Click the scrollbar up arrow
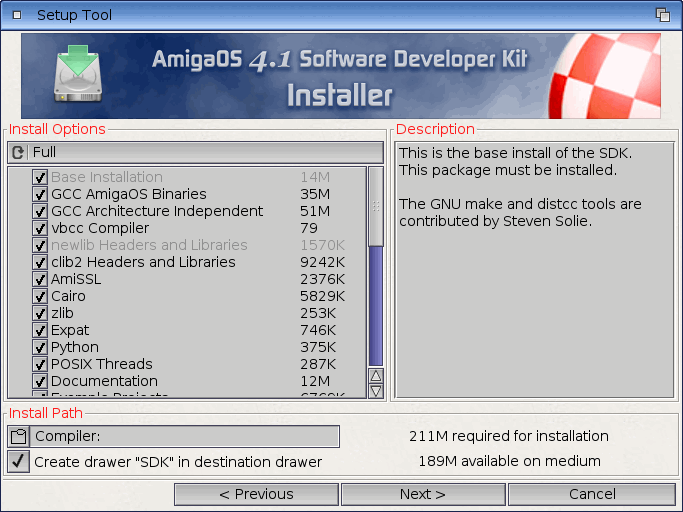The height and width of the screenshot is (512, 683). (376, 376)
